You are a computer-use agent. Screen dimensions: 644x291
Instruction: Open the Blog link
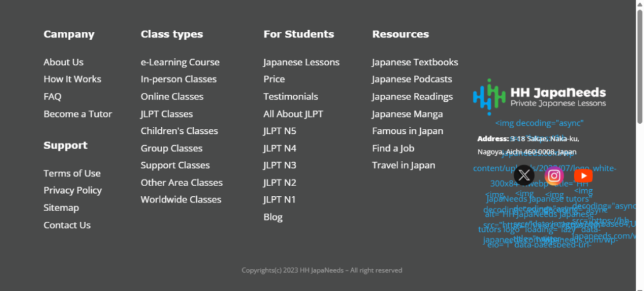(x=273, y=217)
